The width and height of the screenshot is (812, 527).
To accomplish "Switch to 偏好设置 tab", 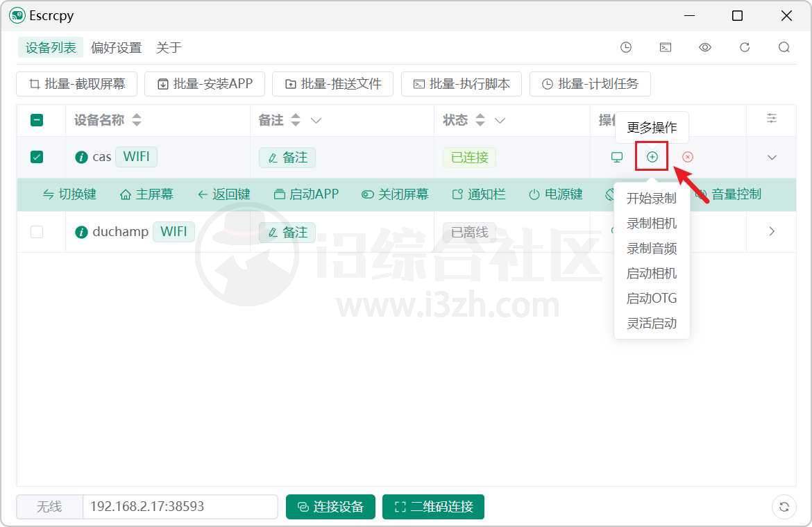I will coord(117,48).
